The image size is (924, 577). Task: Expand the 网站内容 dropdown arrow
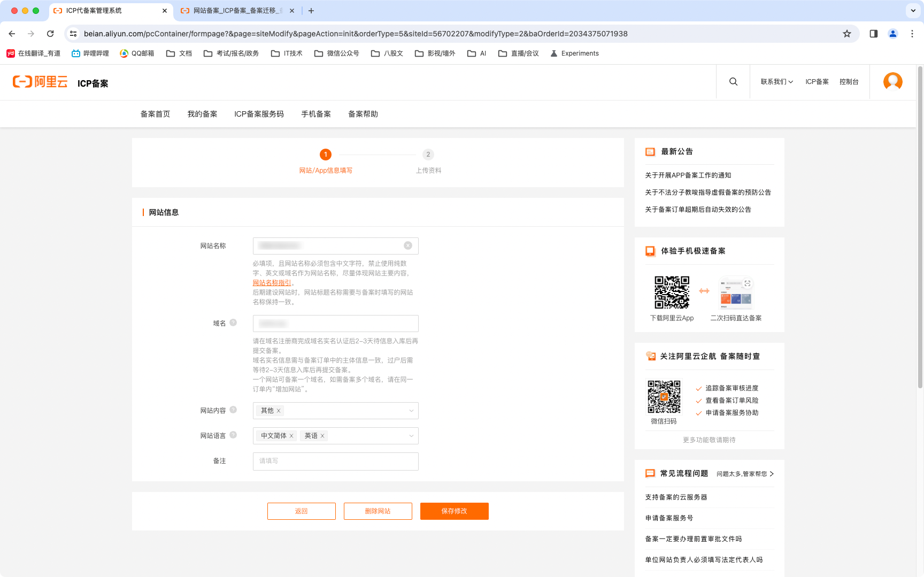411,411
